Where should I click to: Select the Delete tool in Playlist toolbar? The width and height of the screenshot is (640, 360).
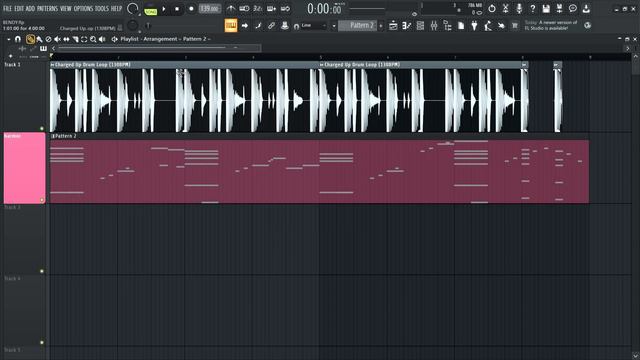[x=48, y=39]
